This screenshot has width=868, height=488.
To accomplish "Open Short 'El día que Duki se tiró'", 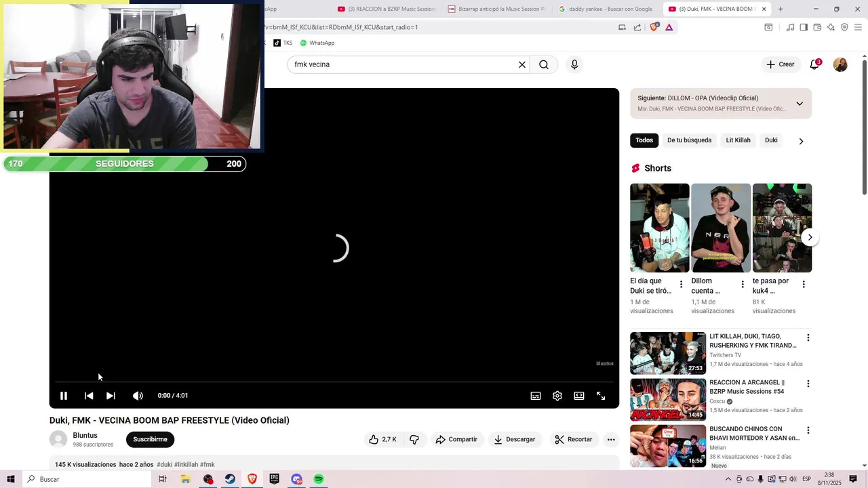I will [x=660, y=228].
